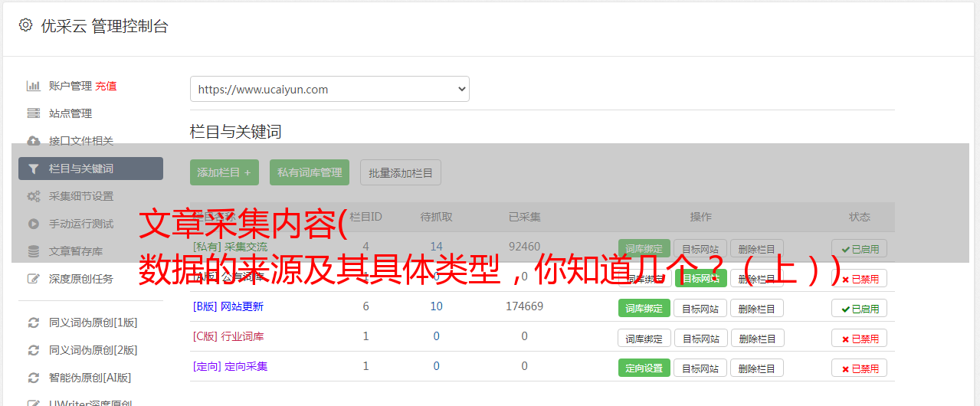Image resolution: width=980 pixels, height=406 pixels.
Task: Click the 添加栏目 + button
Action: point(225,172)
